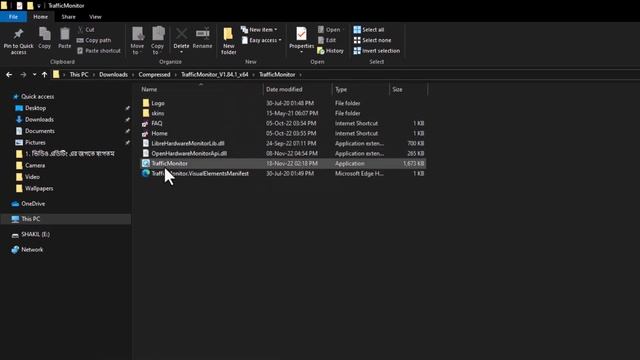Click Paste shortcut option
Viewport: 640px width, 360px height.
(x=99, y=51)
